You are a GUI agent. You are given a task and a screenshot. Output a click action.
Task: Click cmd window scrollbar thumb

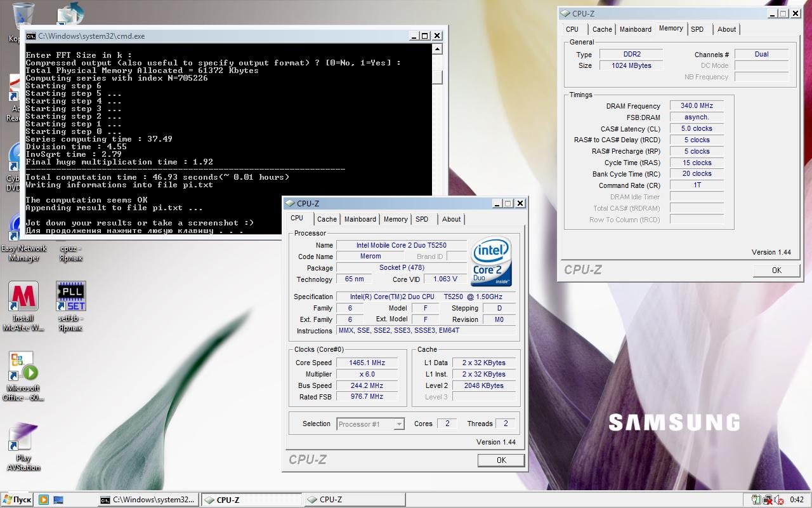pyautogui.click(x=437, y=76)
